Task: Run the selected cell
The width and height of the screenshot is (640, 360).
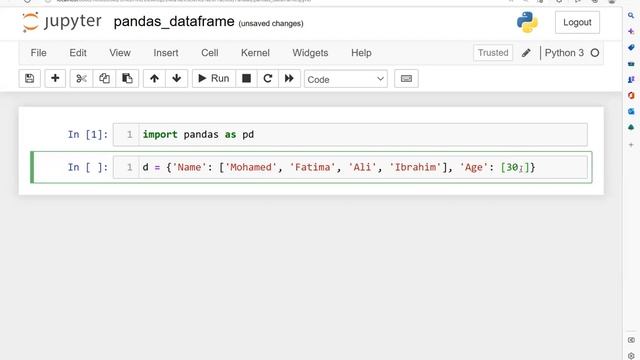Action: click(x=213, y=78)
